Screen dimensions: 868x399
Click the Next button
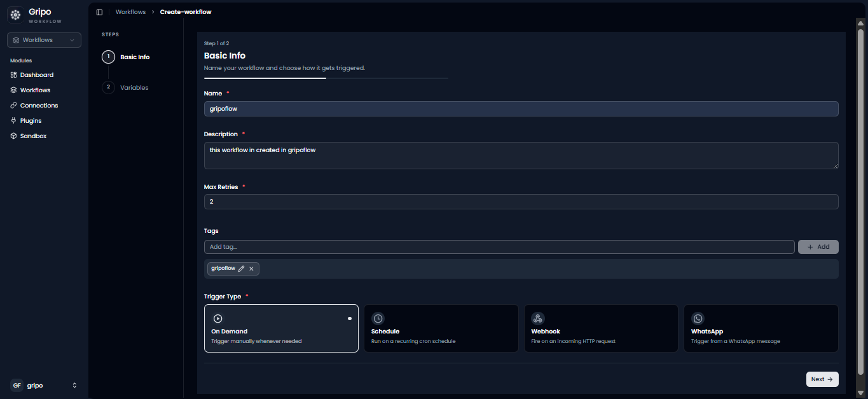click(822, 379)
